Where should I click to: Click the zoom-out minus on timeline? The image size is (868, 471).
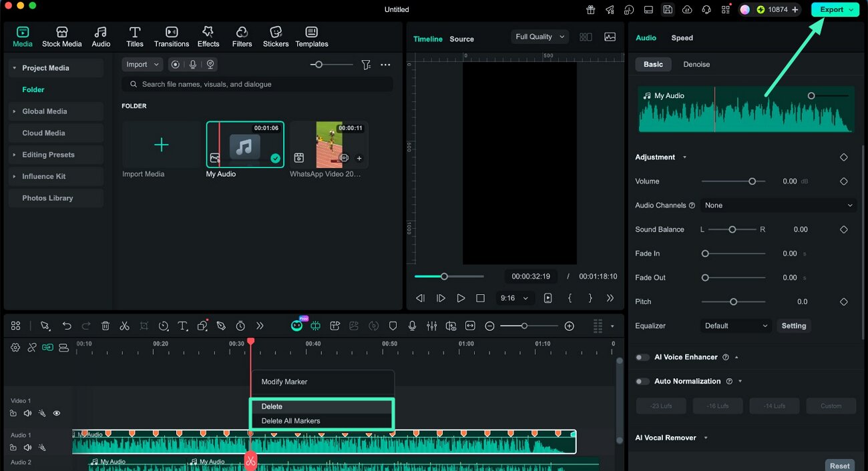(489, 326)
